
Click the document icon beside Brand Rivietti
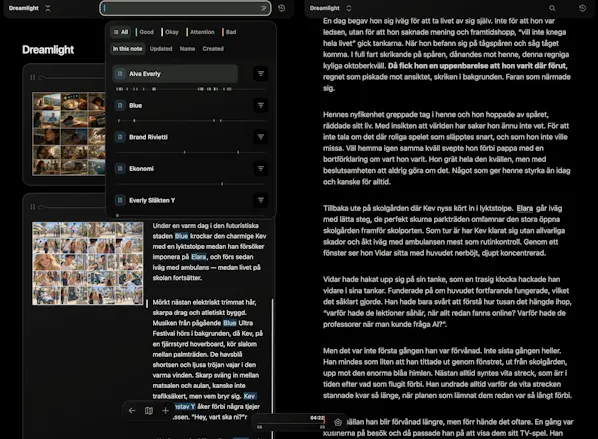point(120,137)
